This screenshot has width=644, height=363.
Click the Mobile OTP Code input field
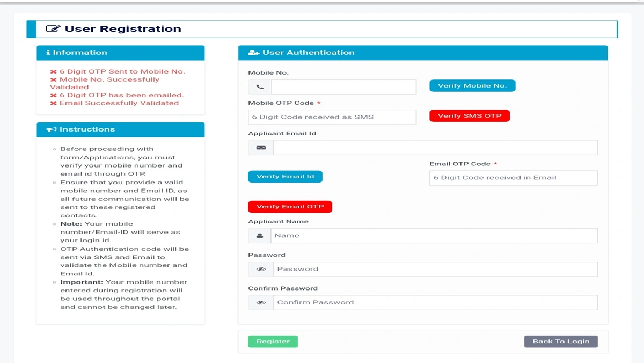(332, 117)
